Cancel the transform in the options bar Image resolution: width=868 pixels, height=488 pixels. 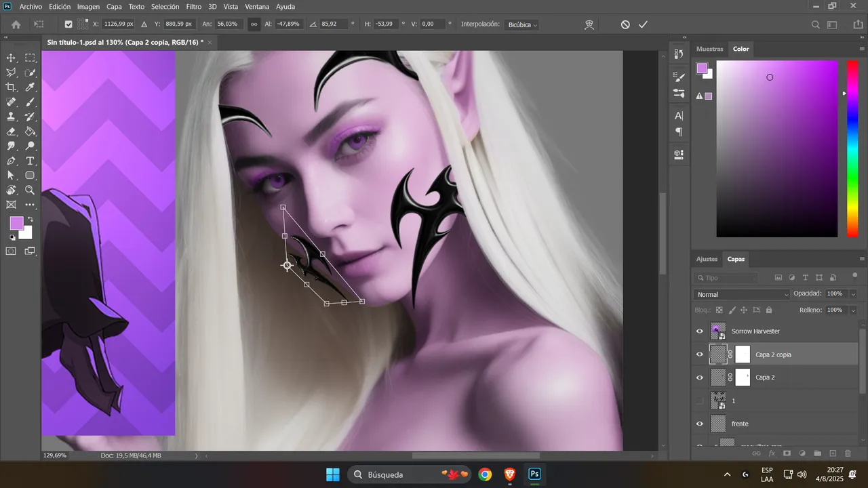pos(625,24)
